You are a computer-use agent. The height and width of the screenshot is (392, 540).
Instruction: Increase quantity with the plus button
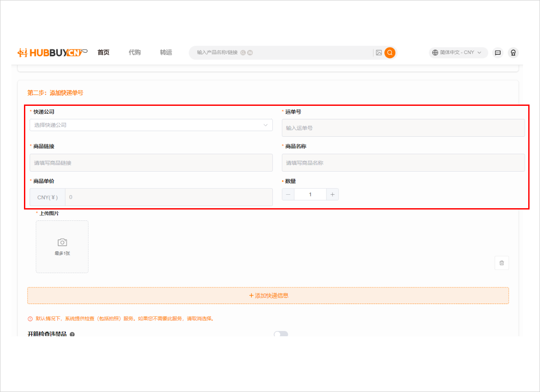(332, 194)
